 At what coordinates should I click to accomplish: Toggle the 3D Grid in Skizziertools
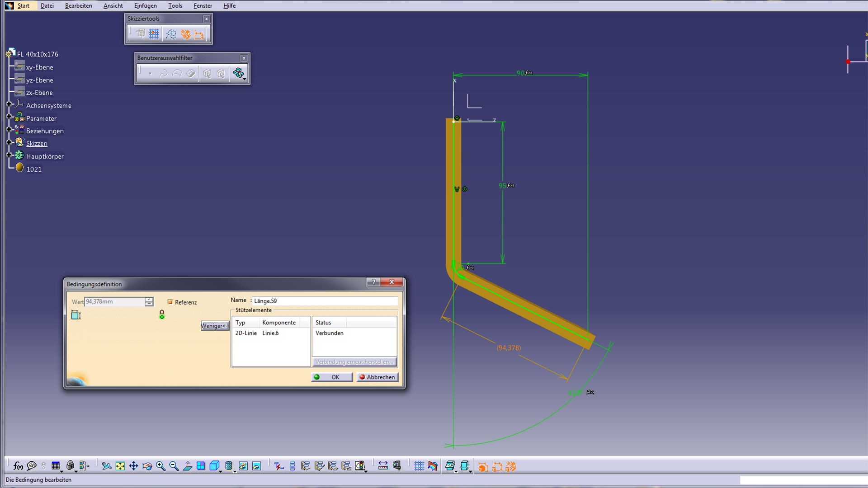(x=141, y=33)
